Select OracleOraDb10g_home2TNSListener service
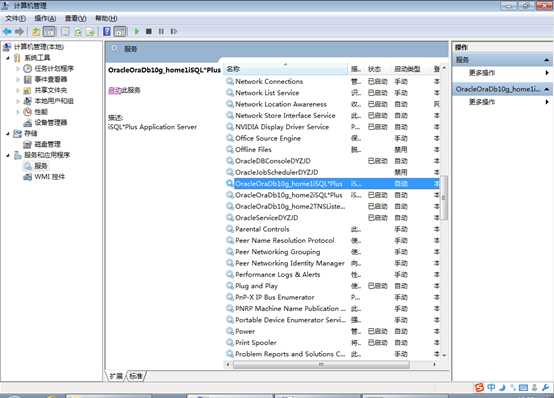Viewport: 554px width, 398px height. point(332,206)
